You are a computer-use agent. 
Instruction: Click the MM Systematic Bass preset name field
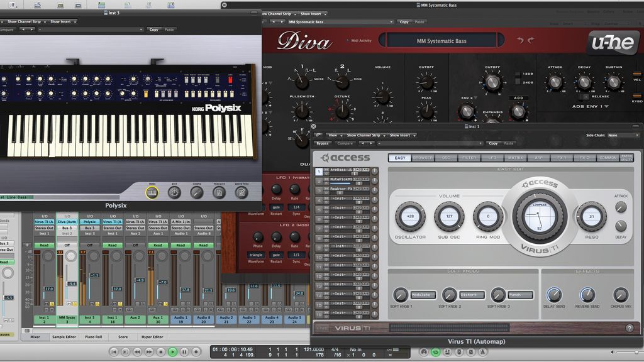pyautogui.click(x=442, y=42)
